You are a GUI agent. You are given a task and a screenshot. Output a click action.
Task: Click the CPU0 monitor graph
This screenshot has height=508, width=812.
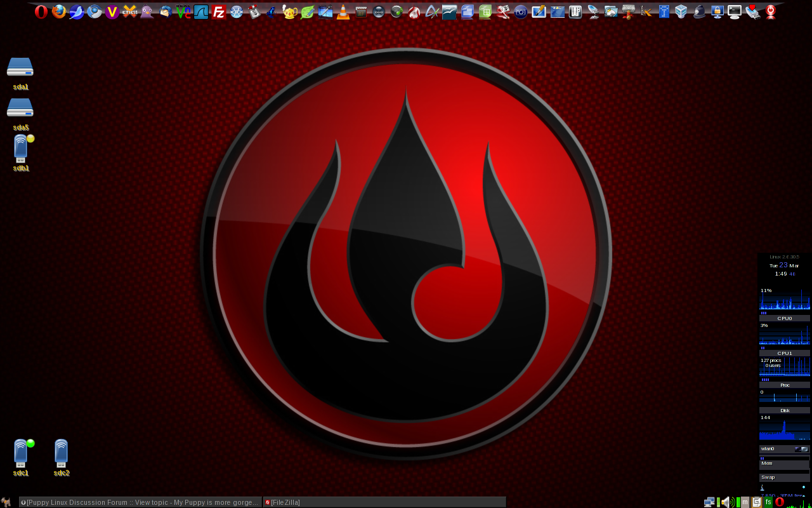785,298
